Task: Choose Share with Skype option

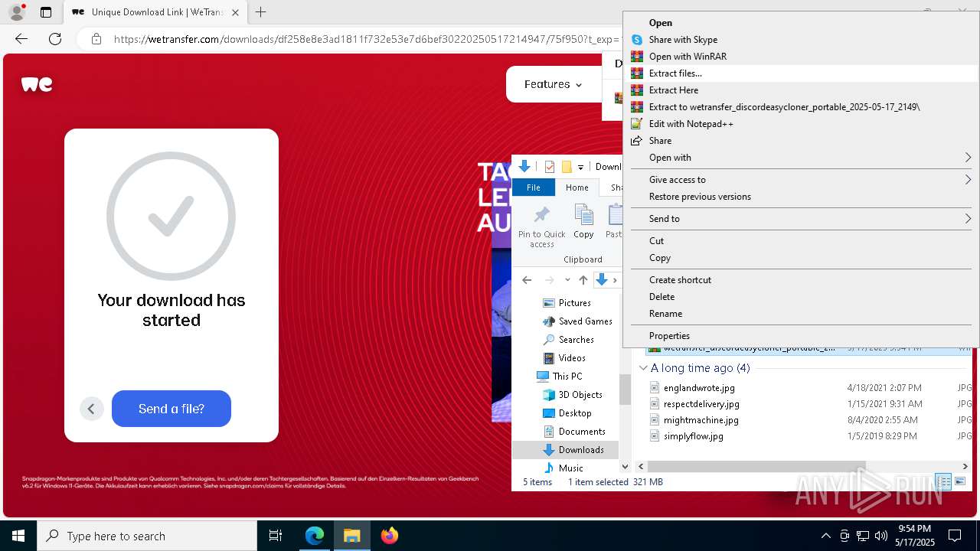Action: coord(801,40)
